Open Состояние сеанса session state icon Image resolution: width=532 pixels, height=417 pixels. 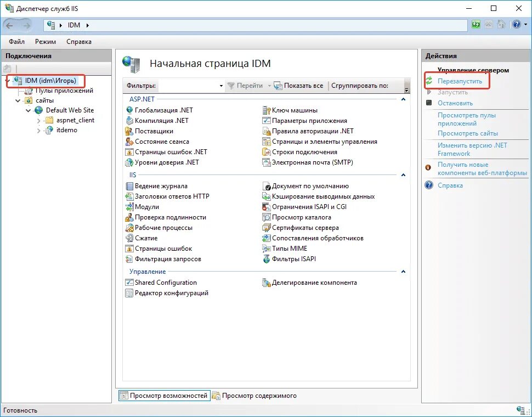point(129,142)
